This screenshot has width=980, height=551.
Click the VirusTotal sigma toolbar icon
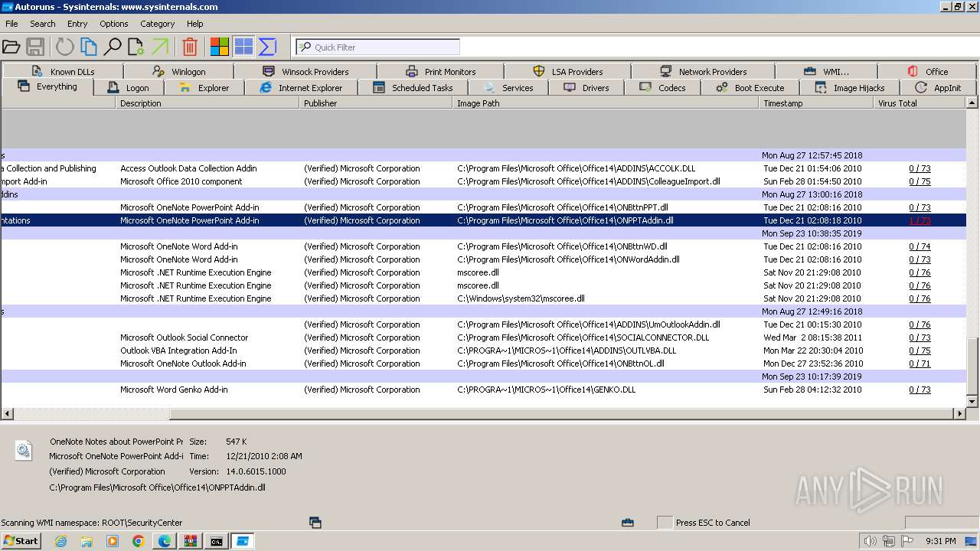click(x=267, y=47)
